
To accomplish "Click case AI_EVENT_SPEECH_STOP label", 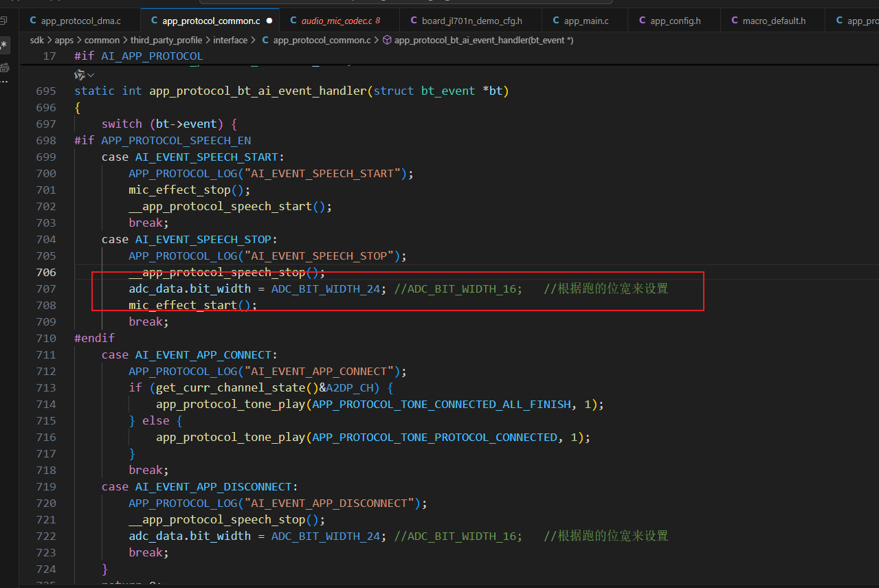I will (x=189, y=239).
